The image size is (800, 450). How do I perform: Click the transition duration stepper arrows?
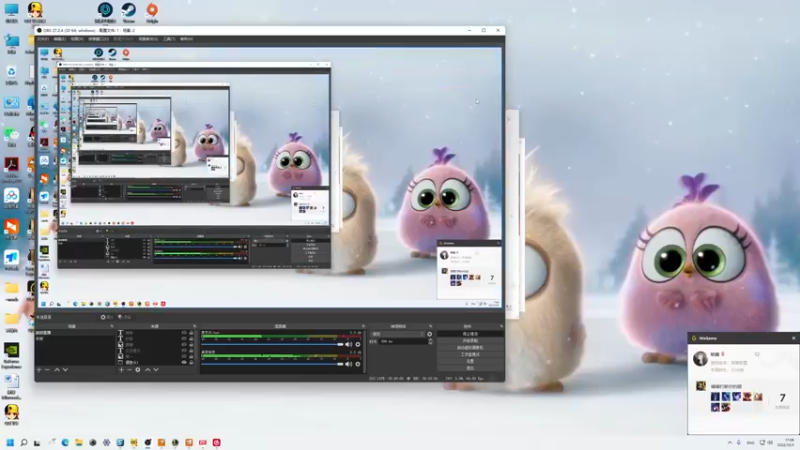point(430,341)
